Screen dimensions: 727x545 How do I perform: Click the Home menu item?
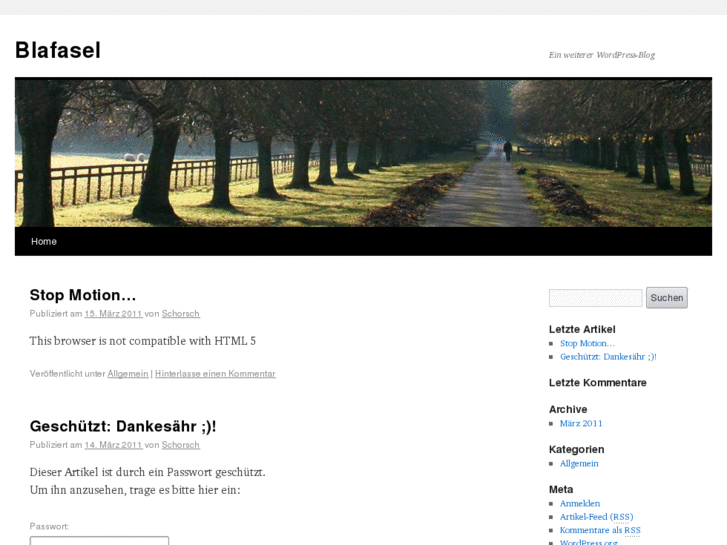[44, 241]
